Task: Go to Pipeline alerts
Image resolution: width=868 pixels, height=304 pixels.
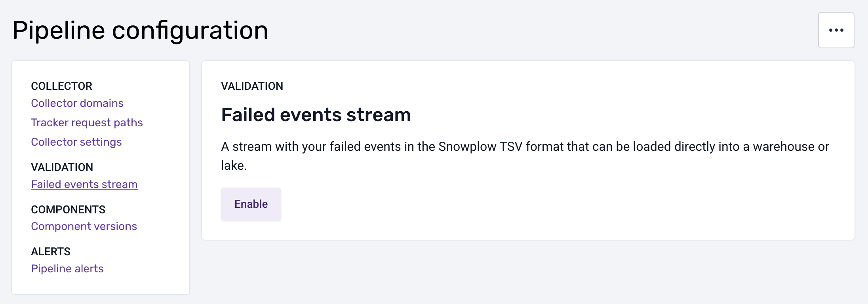Action: click(x=67, y=268)
